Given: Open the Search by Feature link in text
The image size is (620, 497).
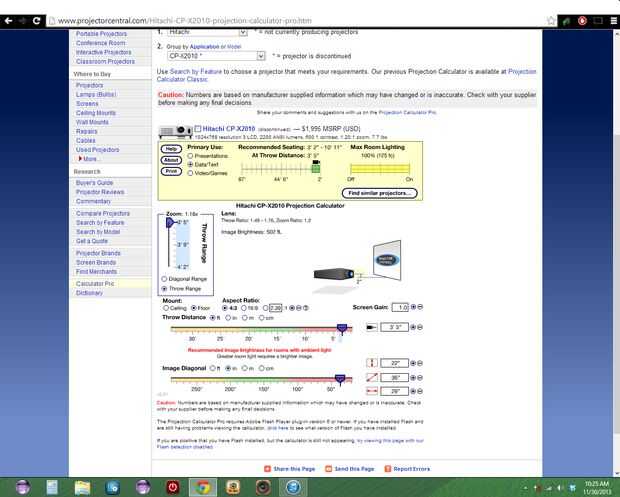Looking at the screenshot, I should [x=196, y=72].
